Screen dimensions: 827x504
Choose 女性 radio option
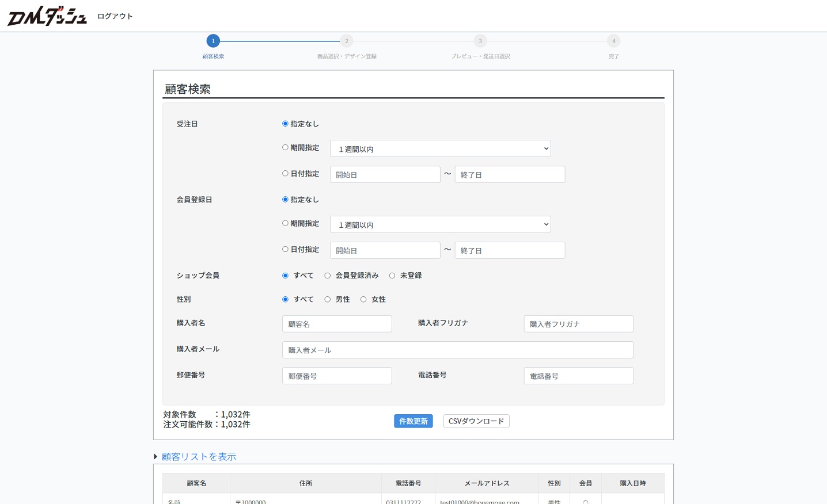pyautogui.click(x=363, y=299)
